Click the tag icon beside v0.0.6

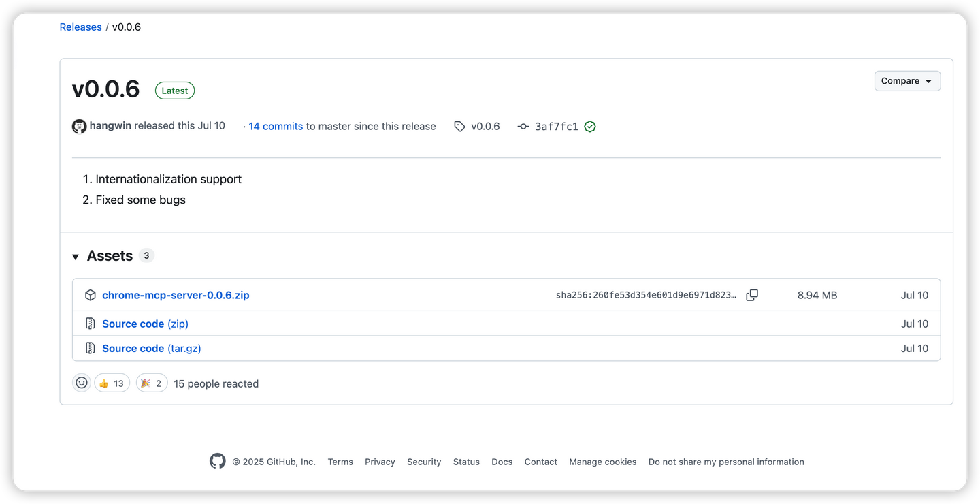click(459, 126)
